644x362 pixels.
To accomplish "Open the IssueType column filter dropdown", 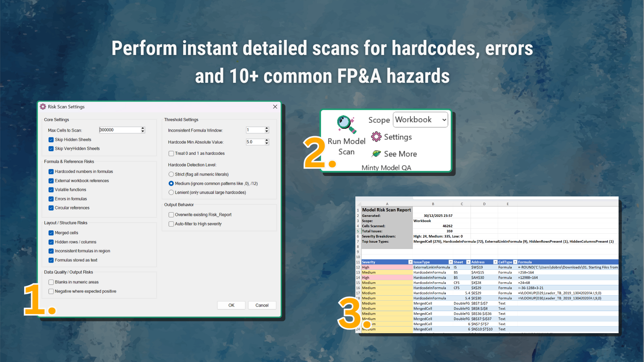I will 451,262.
